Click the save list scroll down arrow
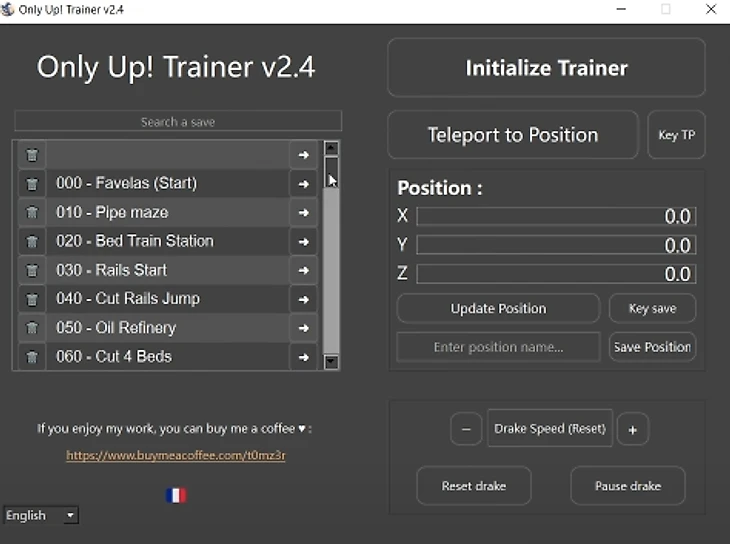 (x=331, y=362)
